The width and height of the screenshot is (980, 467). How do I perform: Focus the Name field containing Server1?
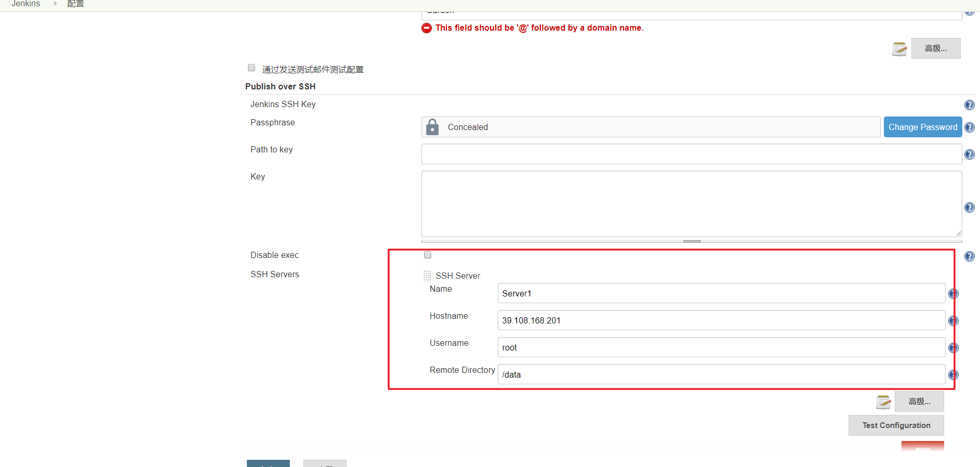pos(721,293)
